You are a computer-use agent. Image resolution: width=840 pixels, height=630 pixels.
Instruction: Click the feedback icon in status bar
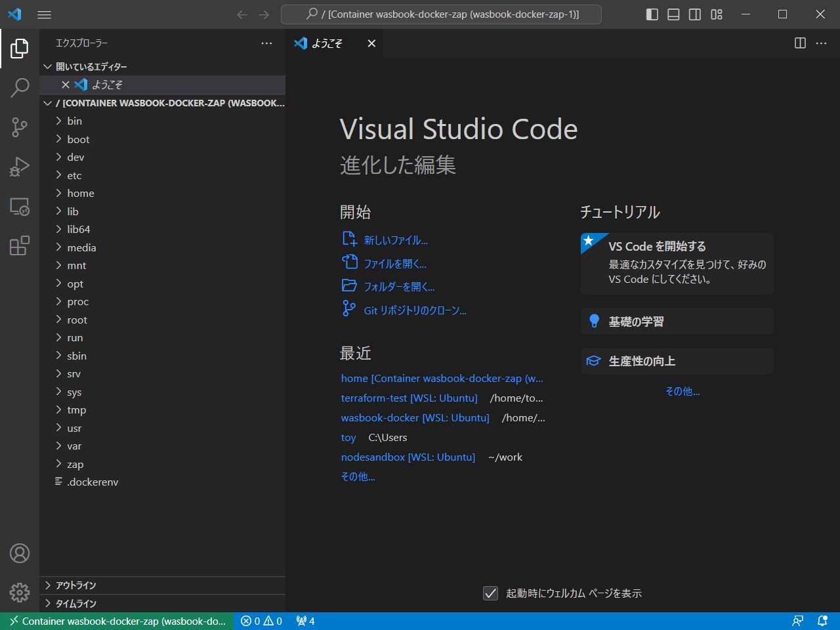point(797,621)
